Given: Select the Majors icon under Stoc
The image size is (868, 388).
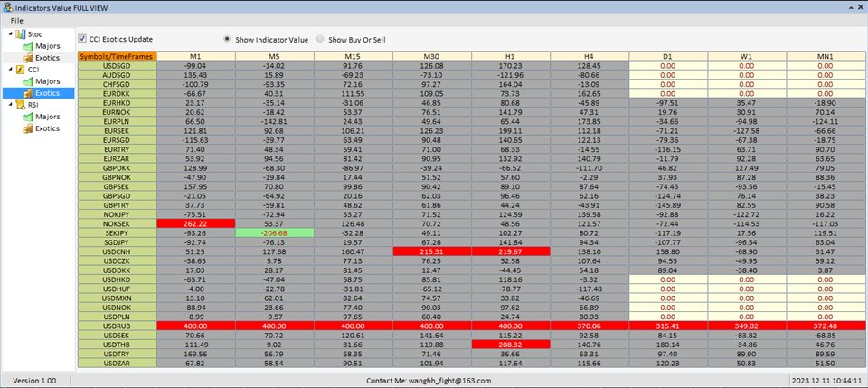Looking at the screenshot, I should (x=28, y=46).
